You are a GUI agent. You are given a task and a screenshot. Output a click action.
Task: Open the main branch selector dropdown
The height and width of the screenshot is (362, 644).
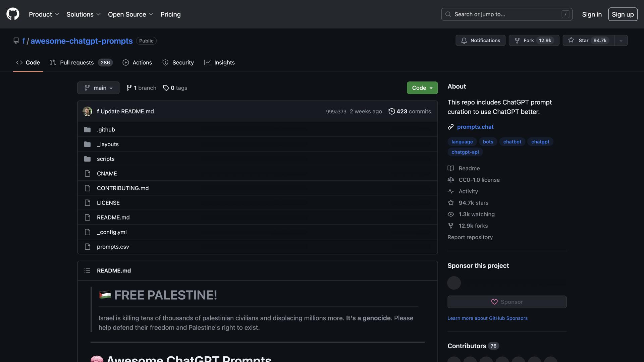pos(98,88)
